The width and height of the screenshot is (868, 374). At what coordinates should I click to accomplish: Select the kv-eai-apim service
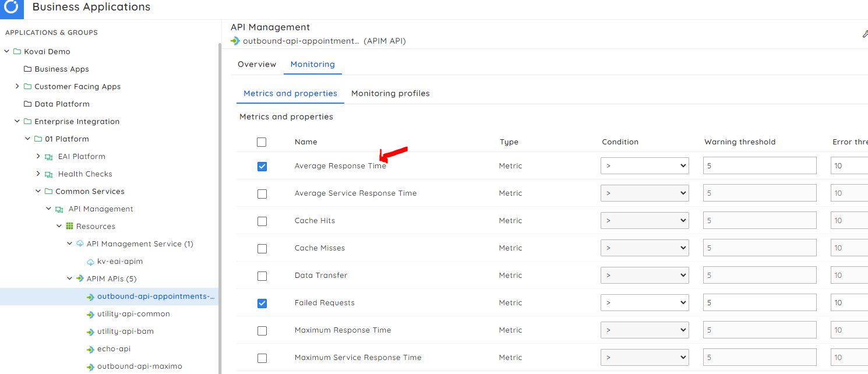click(120, 262)
